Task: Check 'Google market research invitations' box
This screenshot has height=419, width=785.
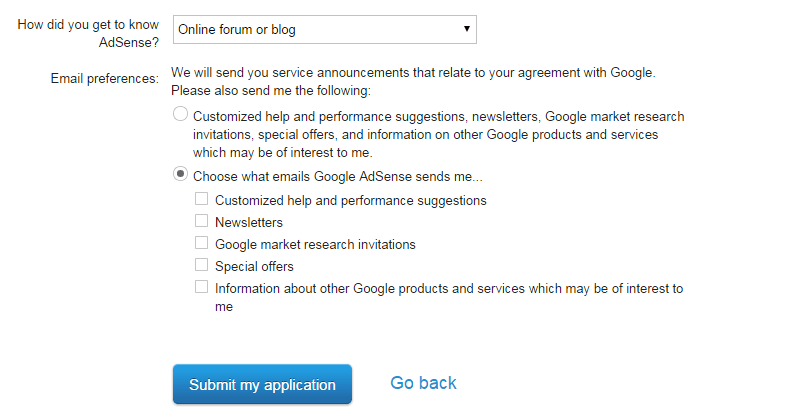Action: click(x=201, y=243)
